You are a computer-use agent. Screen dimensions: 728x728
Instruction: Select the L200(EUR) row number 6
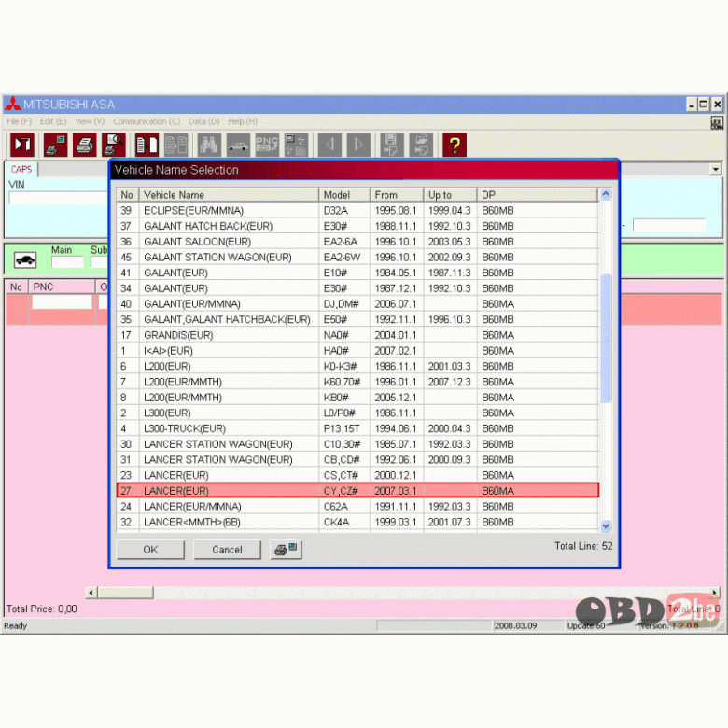(x=357, y=366)
